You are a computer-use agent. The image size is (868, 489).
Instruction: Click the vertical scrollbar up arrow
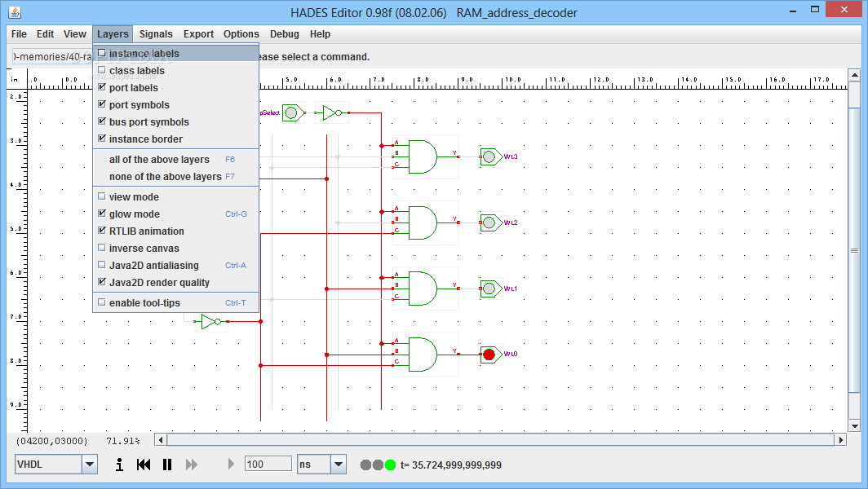point(854,75)
